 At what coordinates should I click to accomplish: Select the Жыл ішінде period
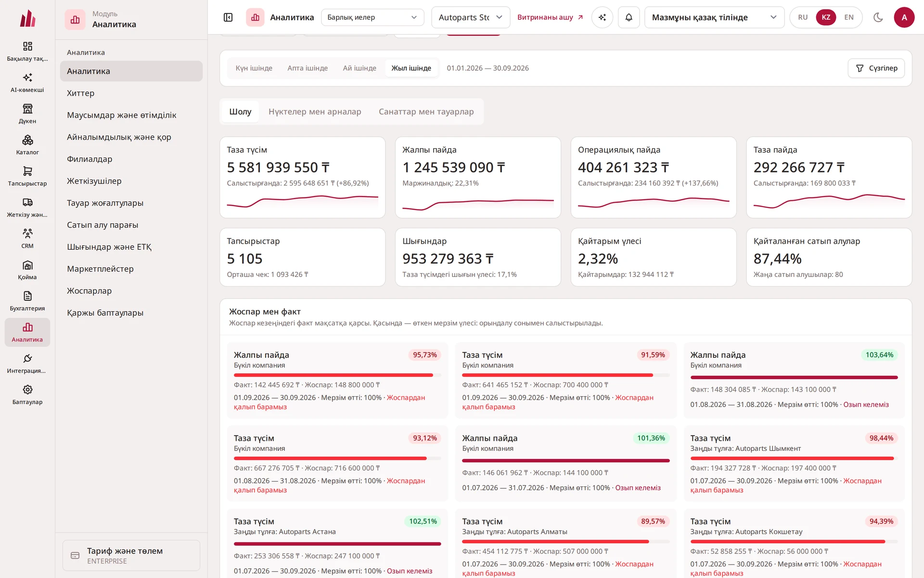(x=411, y=68)
